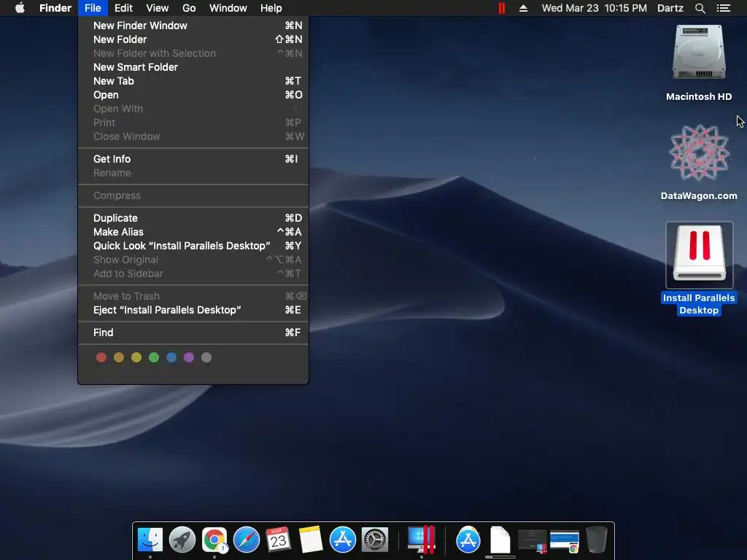Open the View menu
Screen dimensions: 747x560
(158, 8)
